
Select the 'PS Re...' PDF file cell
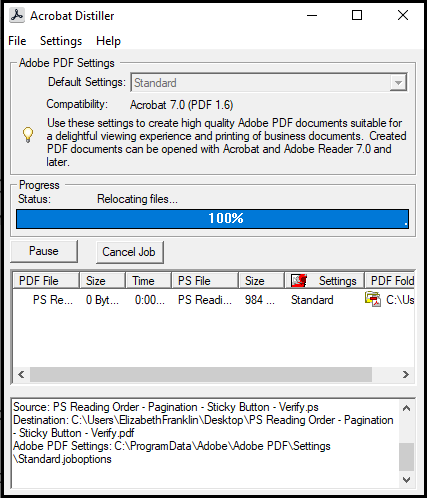click(53, 300)
